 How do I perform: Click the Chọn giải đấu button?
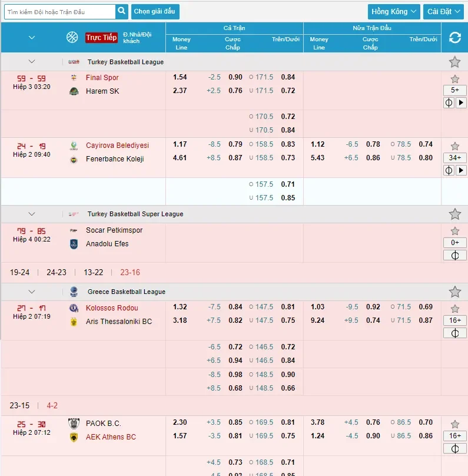(x=155, y=12)
